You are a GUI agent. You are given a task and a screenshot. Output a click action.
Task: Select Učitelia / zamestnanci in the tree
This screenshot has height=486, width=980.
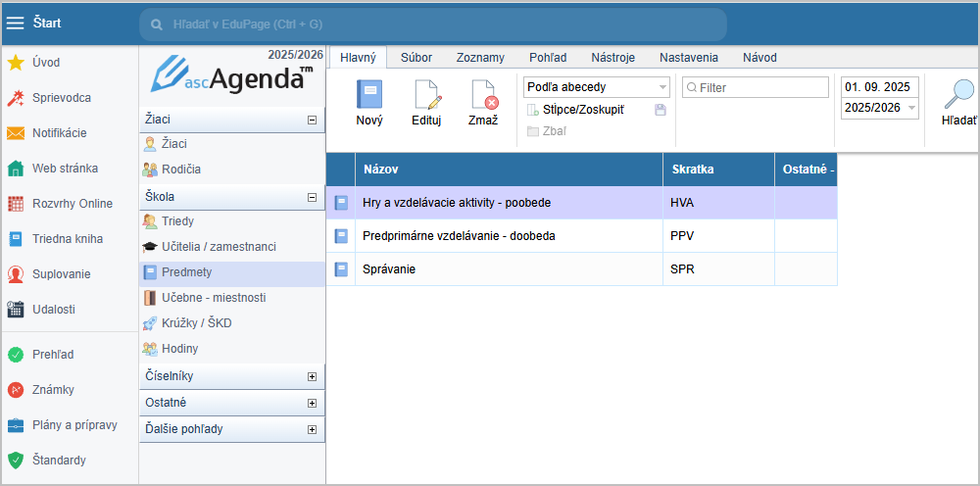coord(218,247)
